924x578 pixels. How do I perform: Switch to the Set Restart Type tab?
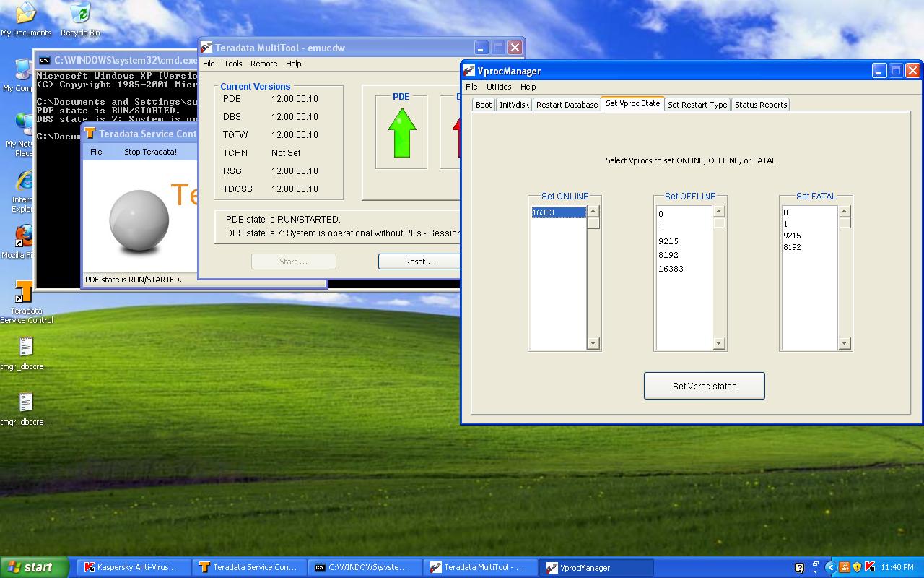[x=697, y=105]
